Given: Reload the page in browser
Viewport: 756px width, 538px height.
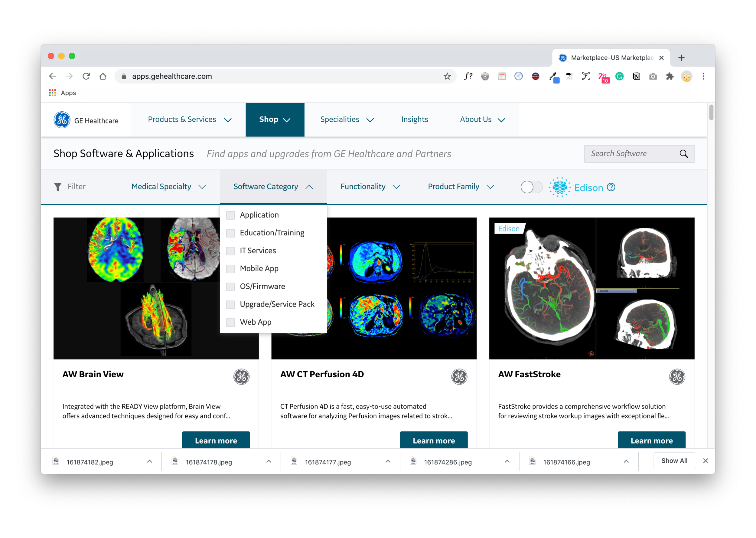Looking at the screenshot, I should point(86,77).
